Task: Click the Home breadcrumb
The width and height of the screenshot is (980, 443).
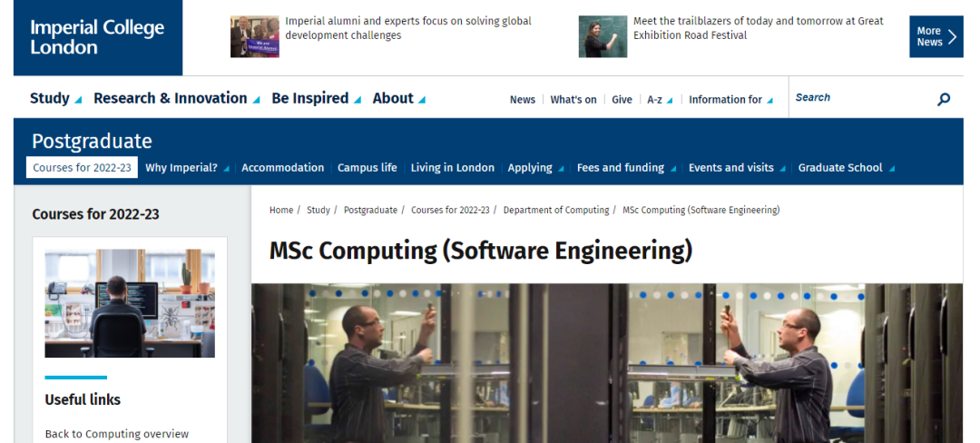Action: 281,210
